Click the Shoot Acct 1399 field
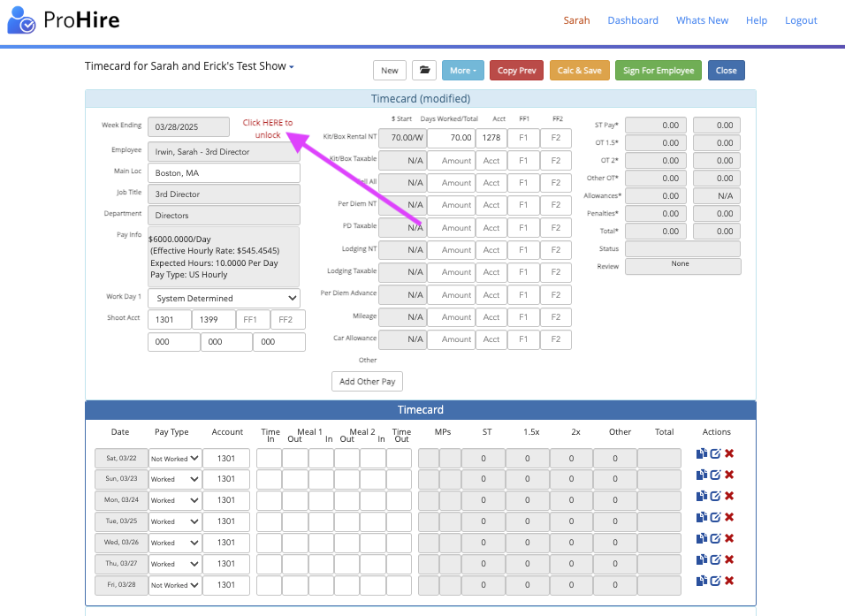Viewport: 845px width, 616px height. click(x=214, y=320)
